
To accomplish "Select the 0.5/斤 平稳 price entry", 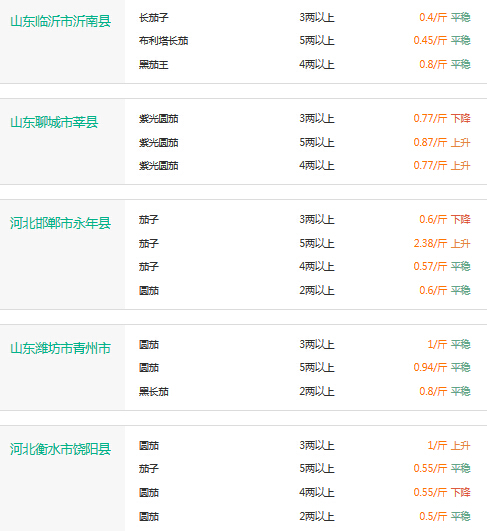I will click(x=445, y=516).
